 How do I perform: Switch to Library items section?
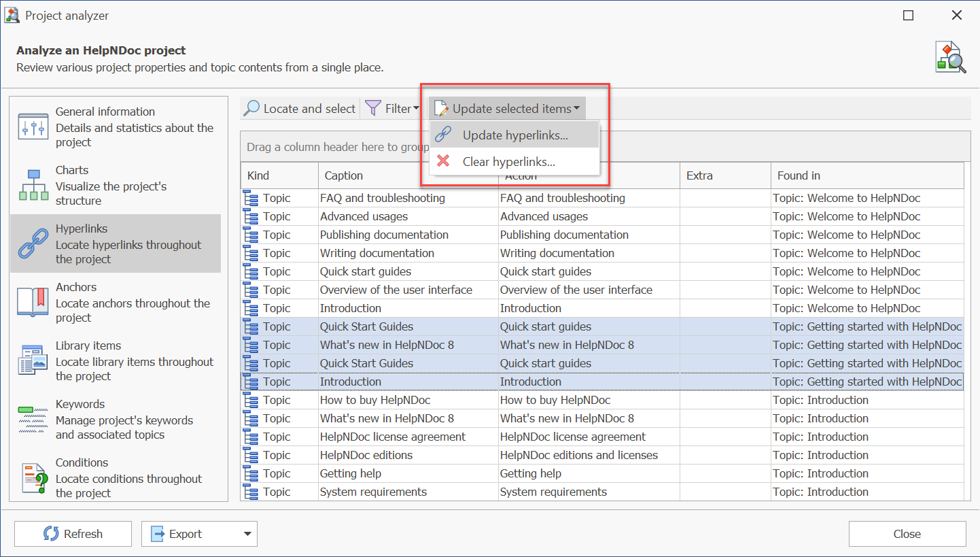[116, 361]
